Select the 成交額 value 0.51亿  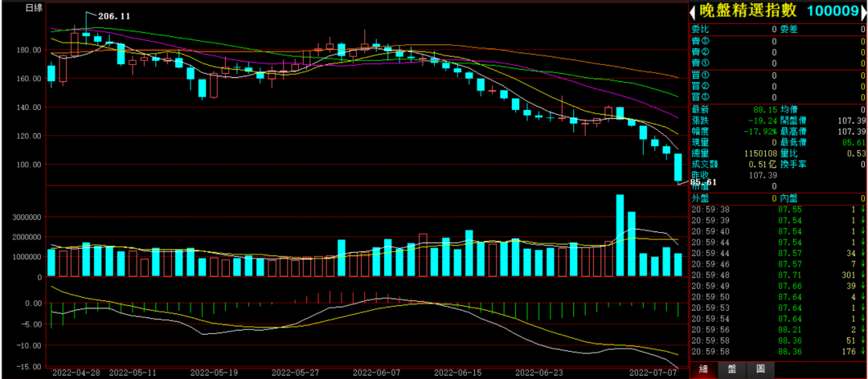click(x=764, y=165)
